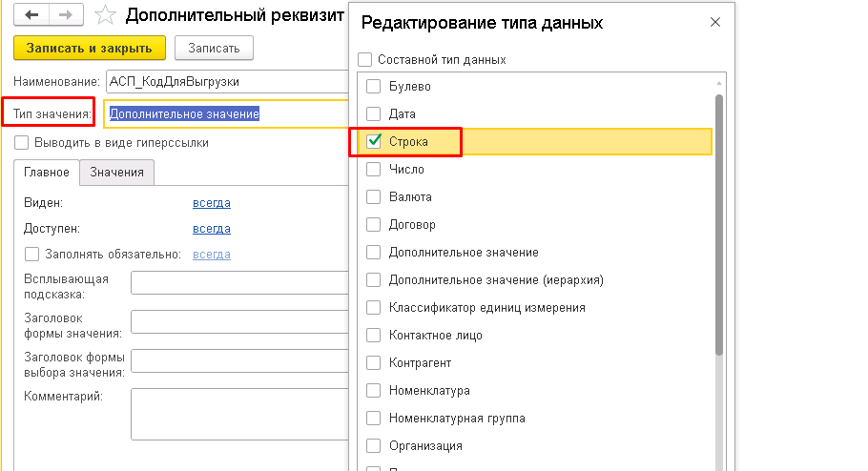The height and width of the screenshot is (471, 868).
Task: Check the 'Контактное лицо' checkbox
Action: point(374,336)
